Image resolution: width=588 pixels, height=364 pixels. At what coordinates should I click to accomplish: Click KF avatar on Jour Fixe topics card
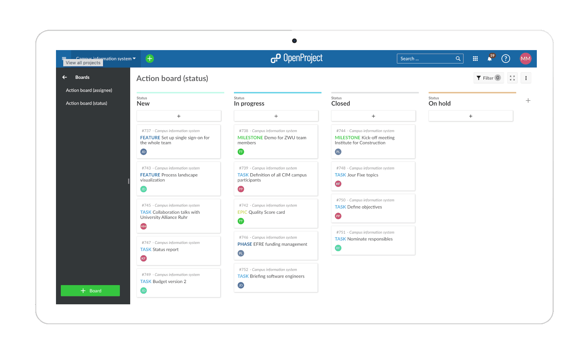coord(338,184)
